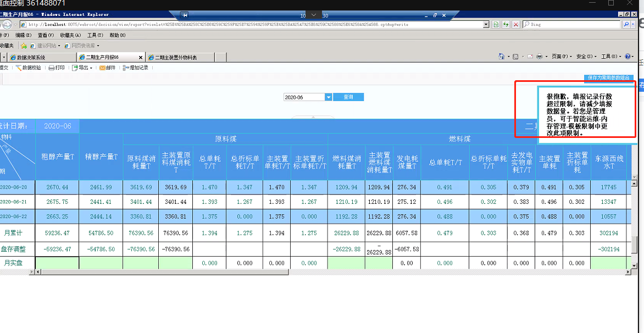Open the Home icon in command bar
This screenshot has height=333, width=644.
pos(502,56)
